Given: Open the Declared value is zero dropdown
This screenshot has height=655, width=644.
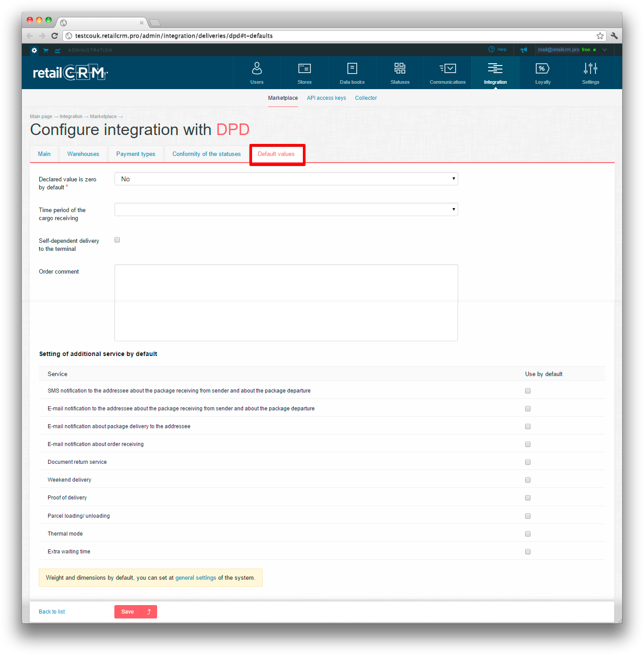Looking at the screenshot, I should tap(286, 179).
